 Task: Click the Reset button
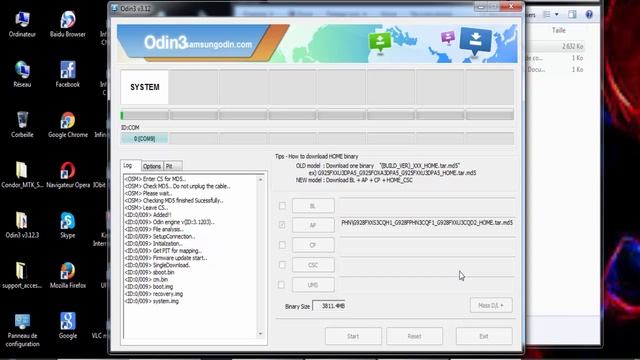(x=414, y=336)
